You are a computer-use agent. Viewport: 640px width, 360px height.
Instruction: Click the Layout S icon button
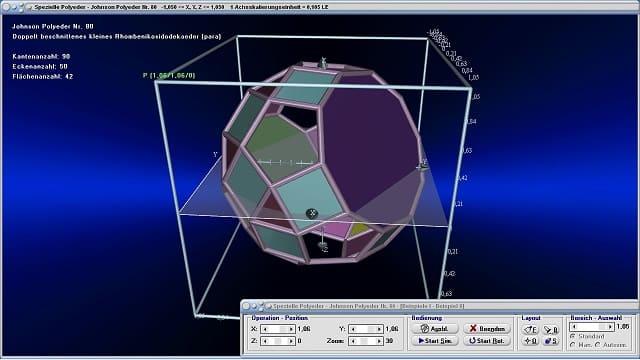[551, 340]
